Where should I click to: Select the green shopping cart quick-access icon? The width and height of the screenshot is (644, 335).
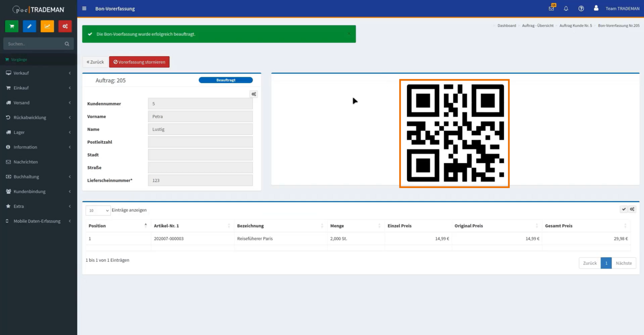(11, 26)
